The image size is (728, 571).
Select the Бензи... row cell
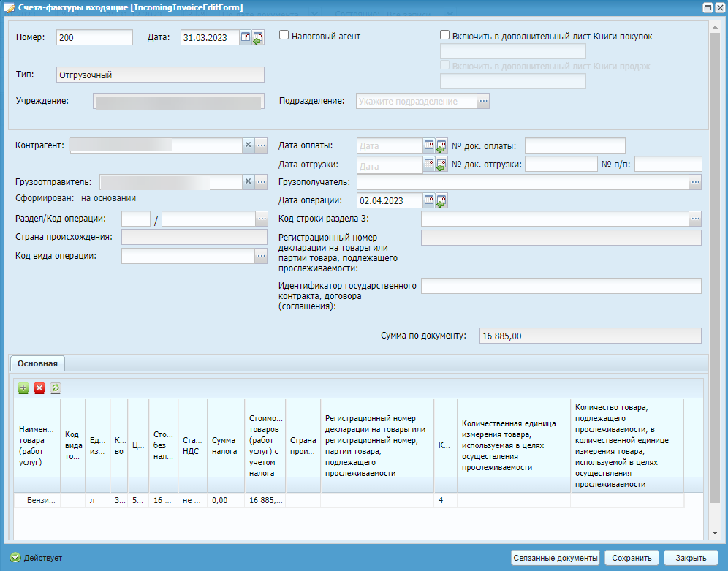[37, 500]
